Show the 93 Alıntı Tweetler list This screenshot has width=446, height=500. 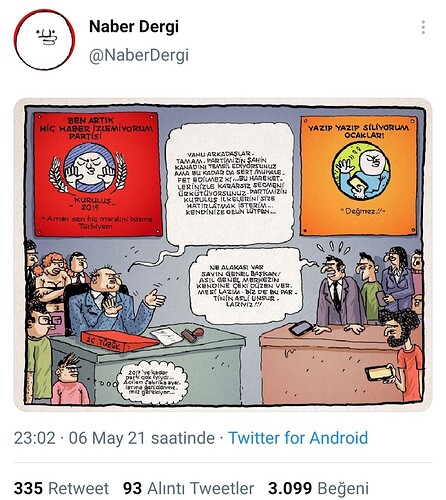[x=188, y=488]
